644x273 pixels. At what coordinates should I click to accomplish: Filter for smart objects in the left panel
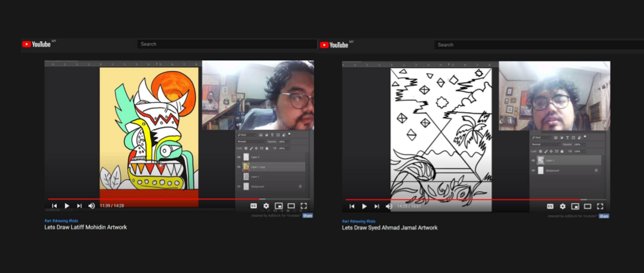tap(284, 135)
